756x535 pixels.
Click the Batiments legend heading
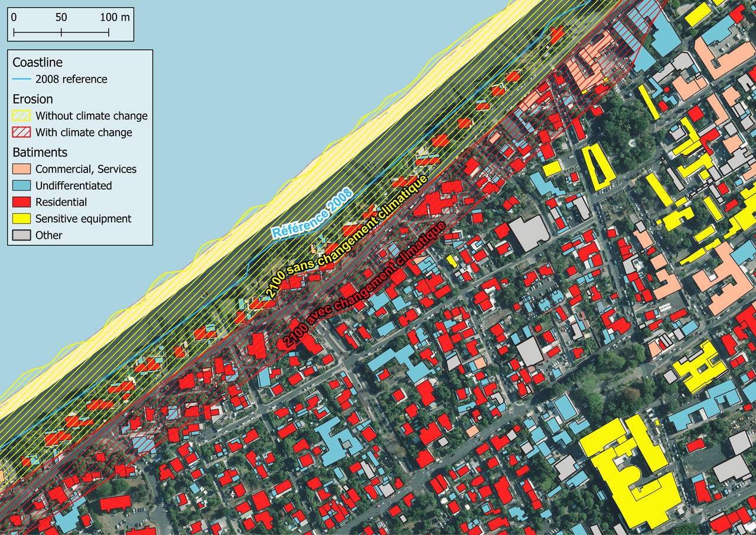(40, 153)
